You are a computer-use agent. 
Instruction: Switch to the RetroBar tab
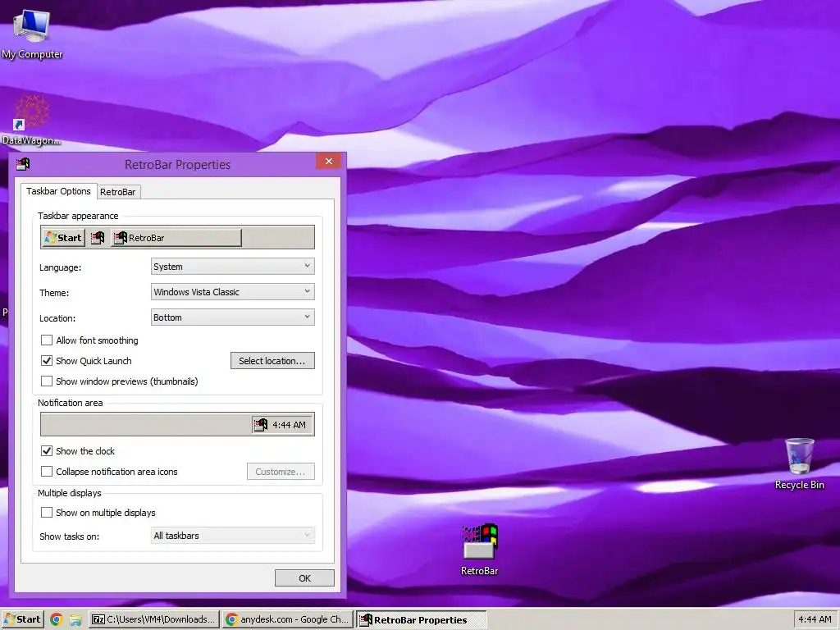coord(118,192)
